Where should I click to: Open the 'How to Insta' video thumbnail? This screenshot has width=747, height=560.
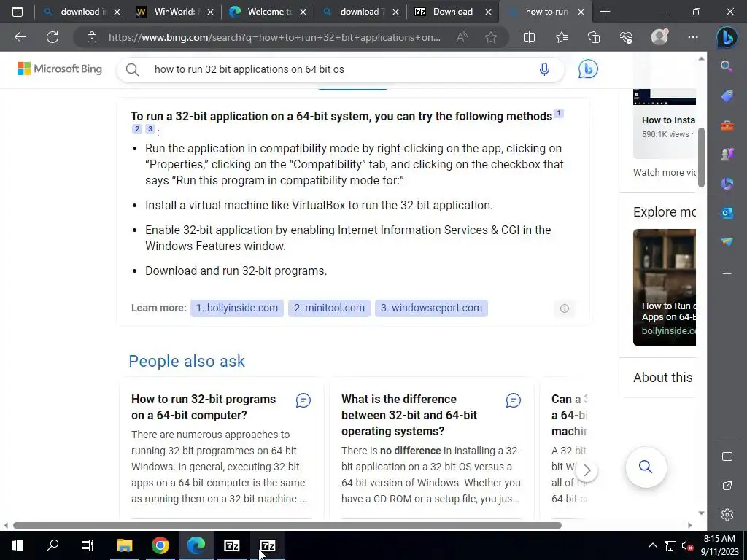tap(665, 124)
